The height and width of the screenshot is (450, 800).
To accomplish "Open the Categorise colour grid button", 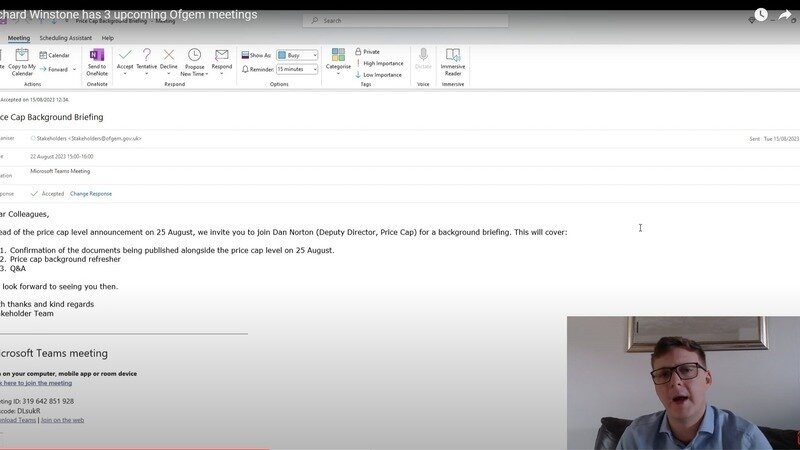I will [338, 61].
